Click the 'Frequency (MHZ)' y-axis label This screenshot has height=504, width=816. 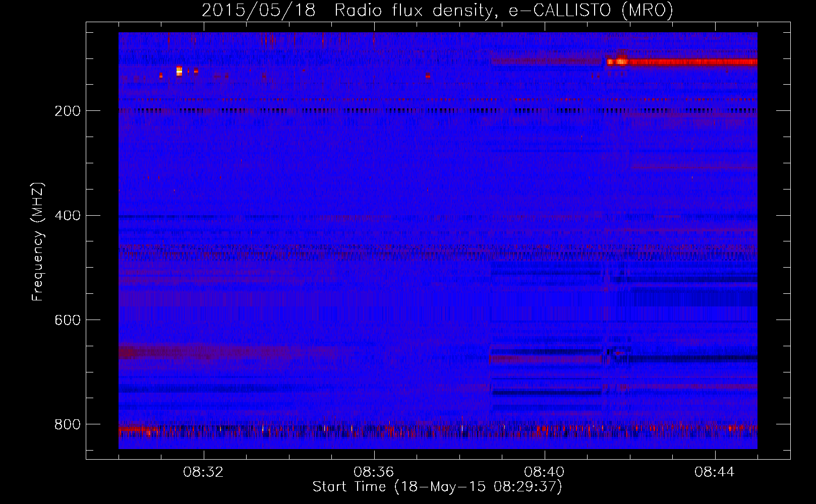tap(38, 241)
